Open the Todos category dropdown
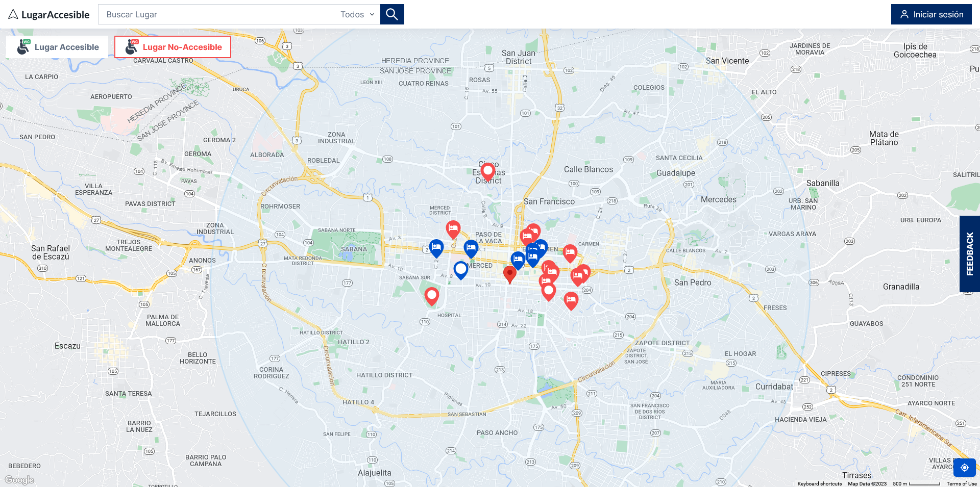 [x=357, y=14]
